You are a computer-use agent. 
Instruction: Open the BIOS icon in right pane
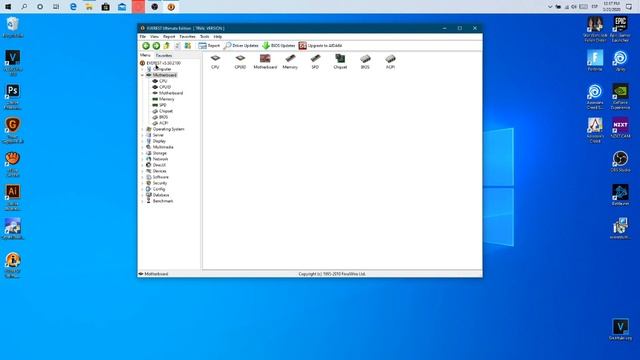click(365, 62)
